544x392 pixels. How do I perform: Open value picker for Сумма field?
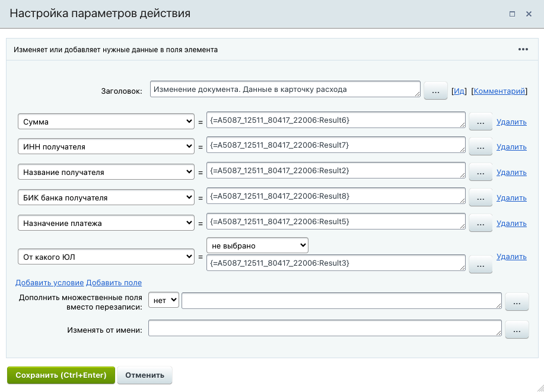pos(481,122)
